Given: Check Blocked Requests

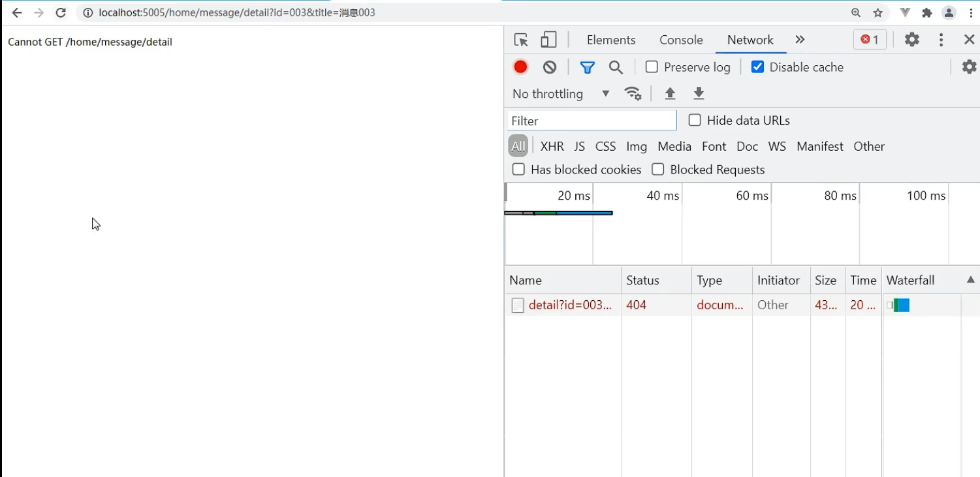Looking at the screenshot, I should pos(658,170).
